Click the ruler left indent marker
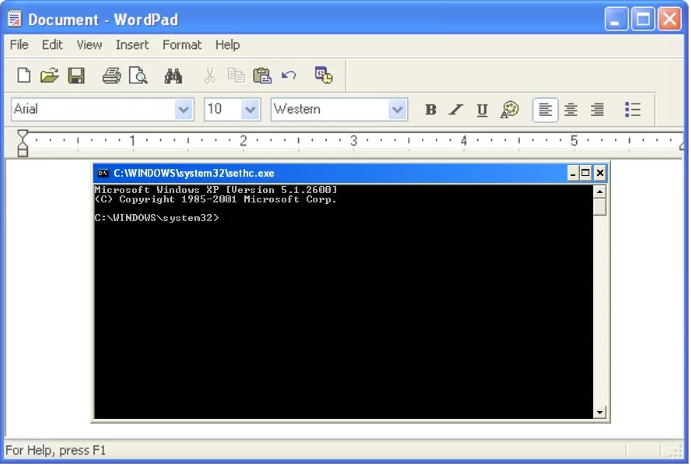This screenshot has width=691, height=466. (22, 143)
